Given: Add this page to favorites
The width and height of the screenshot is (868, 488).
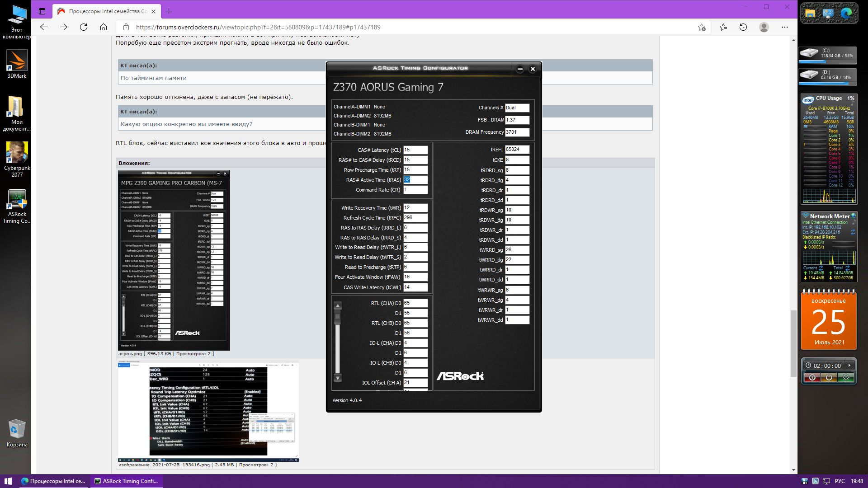Looking at the screenshot, I should (702, 27).
